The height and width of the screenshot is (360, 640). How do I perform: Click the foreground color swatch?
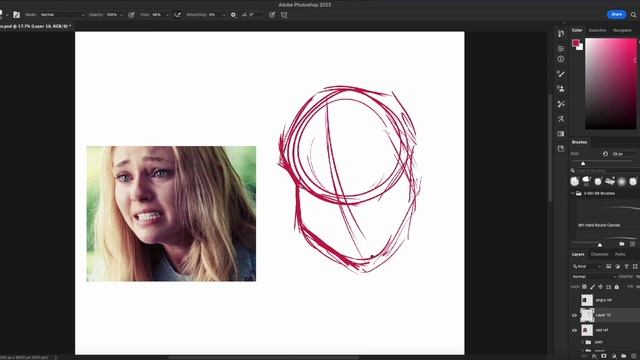(x=576, y=43)
